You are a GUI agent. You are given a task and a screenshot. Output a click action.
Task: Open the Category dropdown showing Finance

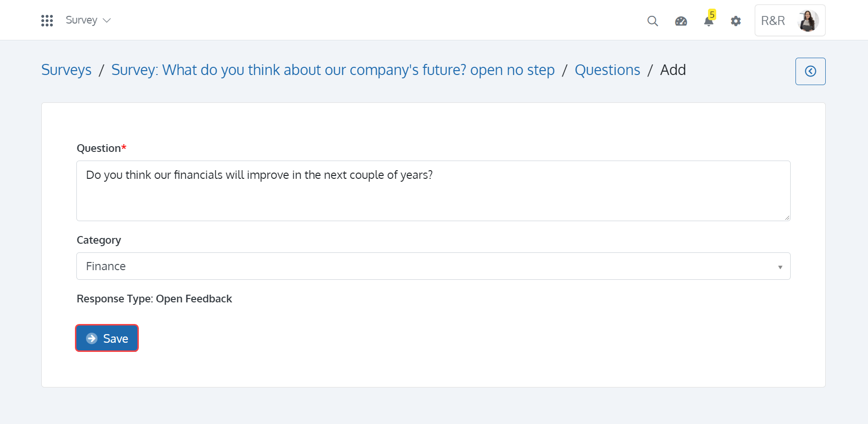[x=432, y=266]
